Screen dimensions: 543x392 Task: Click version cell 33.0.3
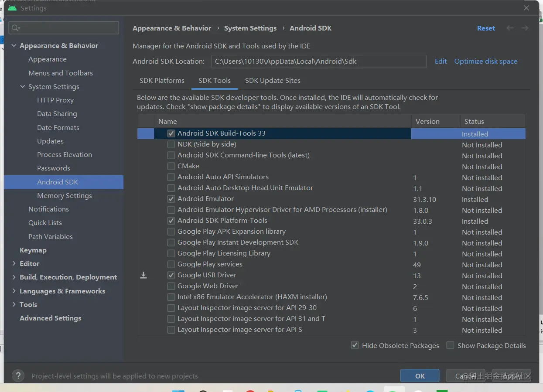(423, 221)
